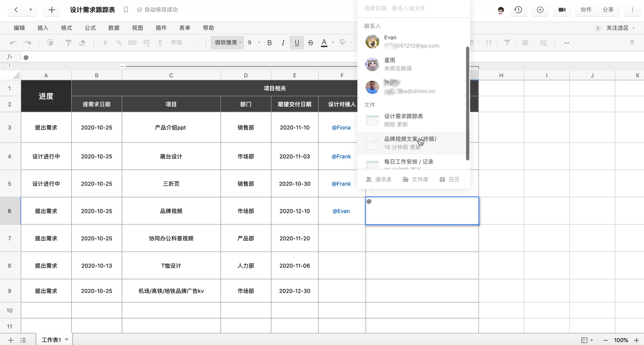The image size is (644, 345).
Task: Click the table grid format icon
Action: (x=525, y=43)
